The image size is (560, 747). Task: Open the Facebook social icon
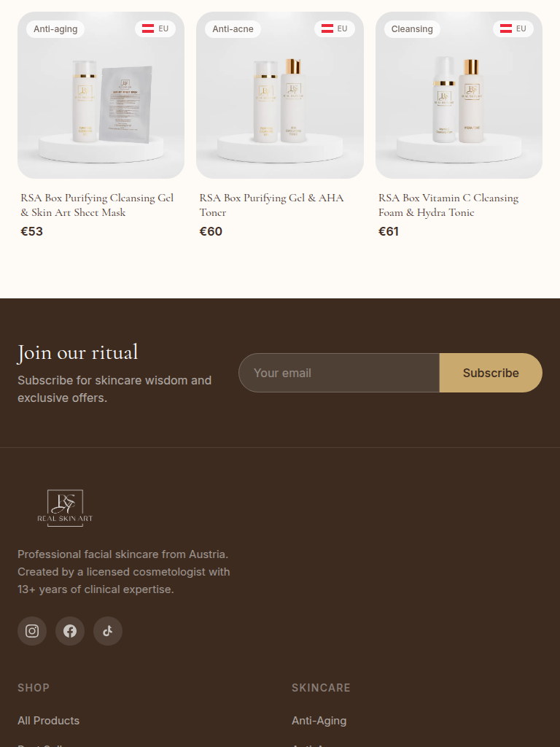70,631
